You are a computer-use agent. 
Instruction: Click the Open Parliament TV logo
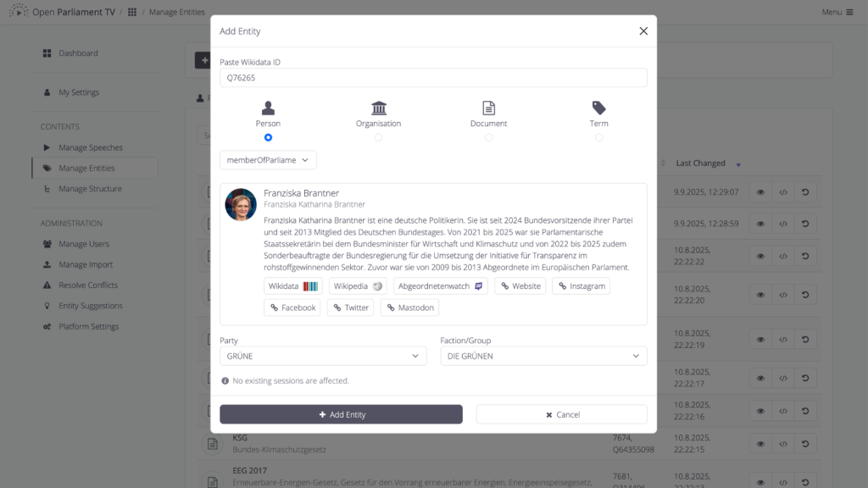(19, 11)
